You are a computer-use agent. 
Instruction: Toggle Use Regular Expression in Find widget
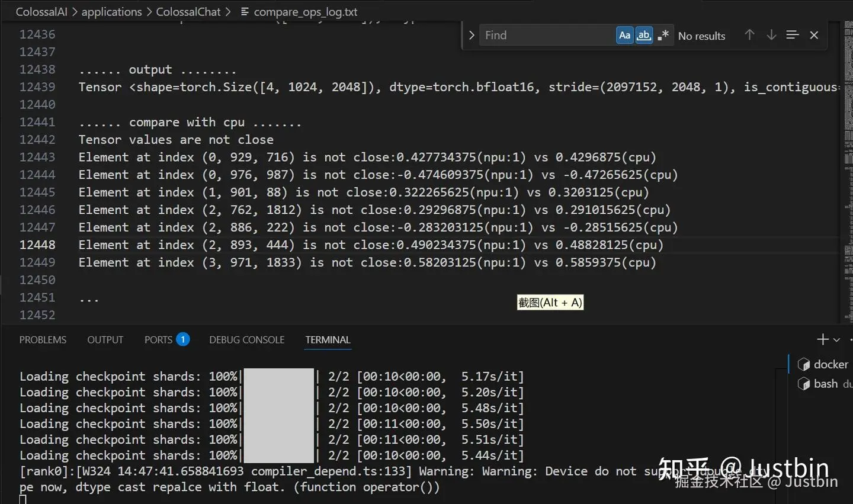pos(663,35)
